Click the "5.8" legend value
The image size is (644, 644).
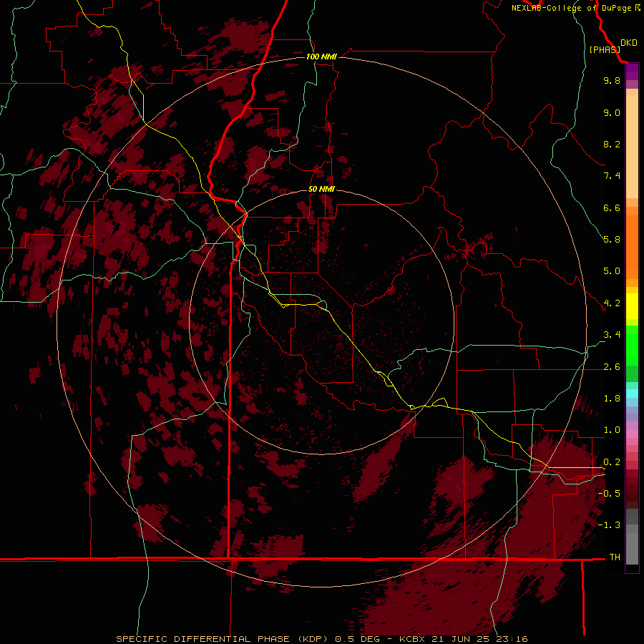tap(612, 240)
